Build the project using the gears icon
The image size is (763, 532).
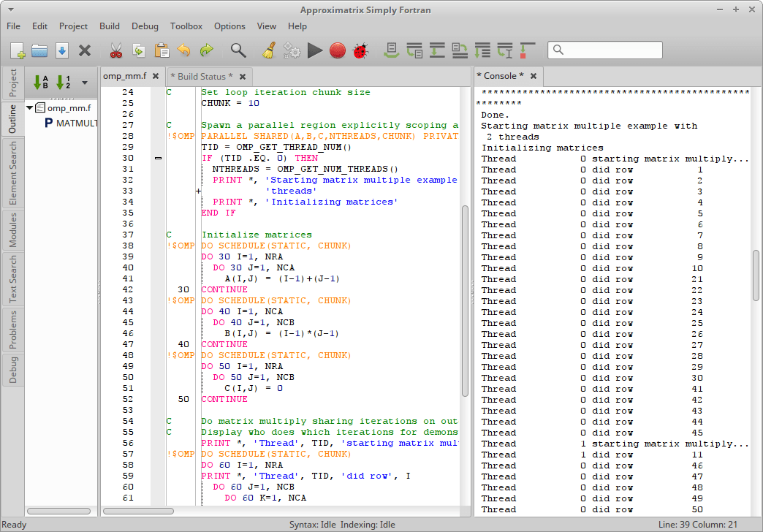pyautogui.click(x=292, y=50)
